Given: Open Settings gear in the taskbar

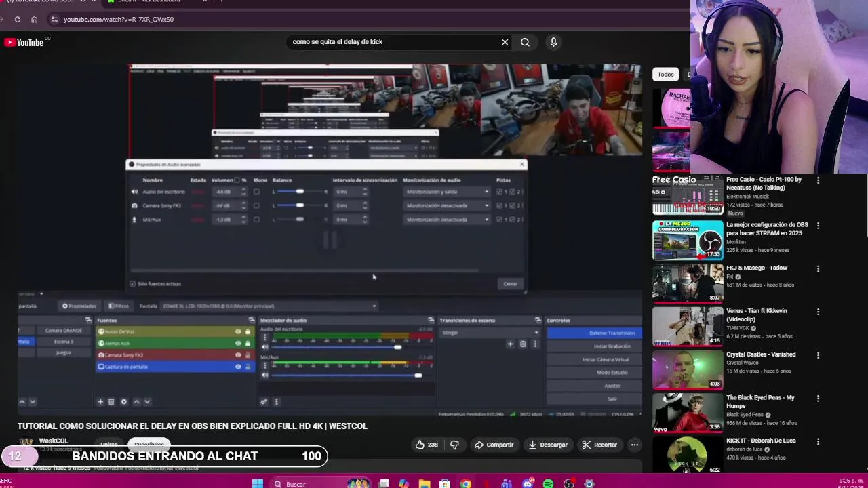Looking at the screenshot, I should [x=589, y=484].
